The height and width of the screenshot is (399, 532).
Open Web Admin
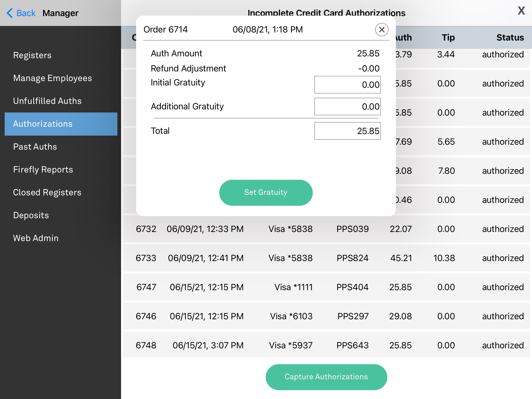36,238
